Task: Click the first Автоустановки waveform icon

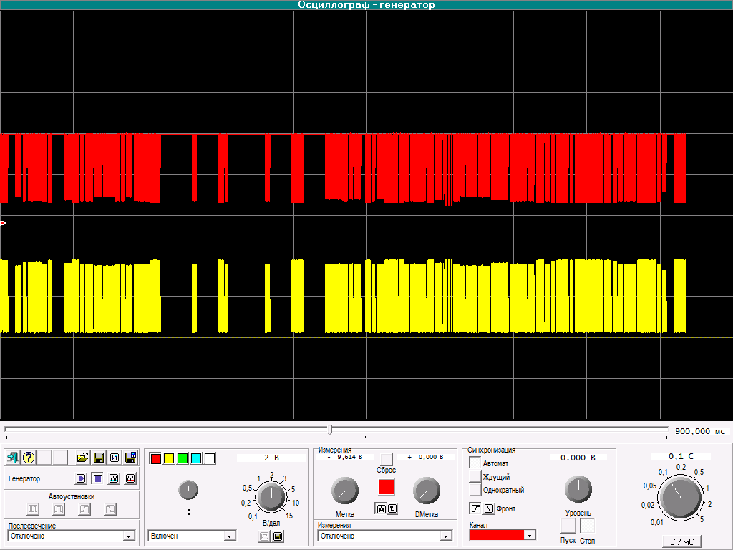Action: pos(33,509)
